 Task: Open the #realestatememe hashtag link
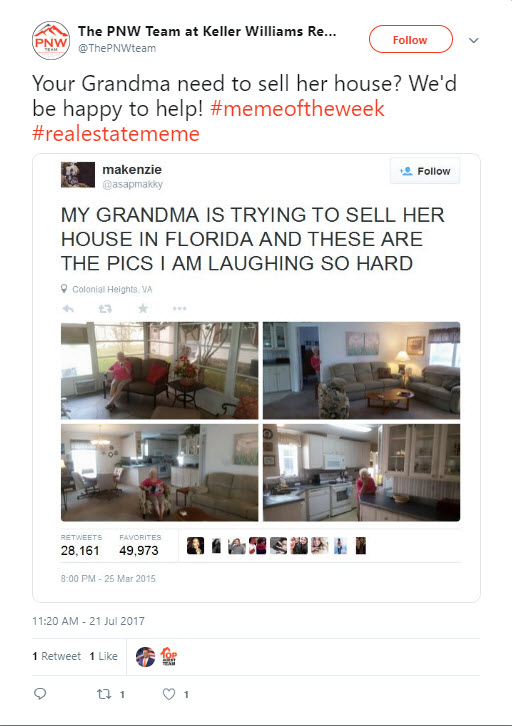coord(116,133)
